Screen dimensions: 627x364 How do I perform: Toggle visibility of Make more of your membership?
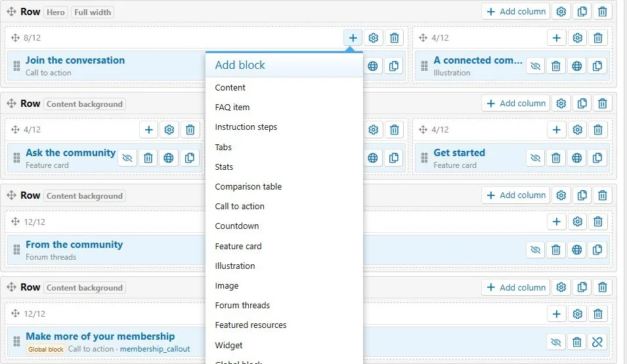click(x=556, y=342)
